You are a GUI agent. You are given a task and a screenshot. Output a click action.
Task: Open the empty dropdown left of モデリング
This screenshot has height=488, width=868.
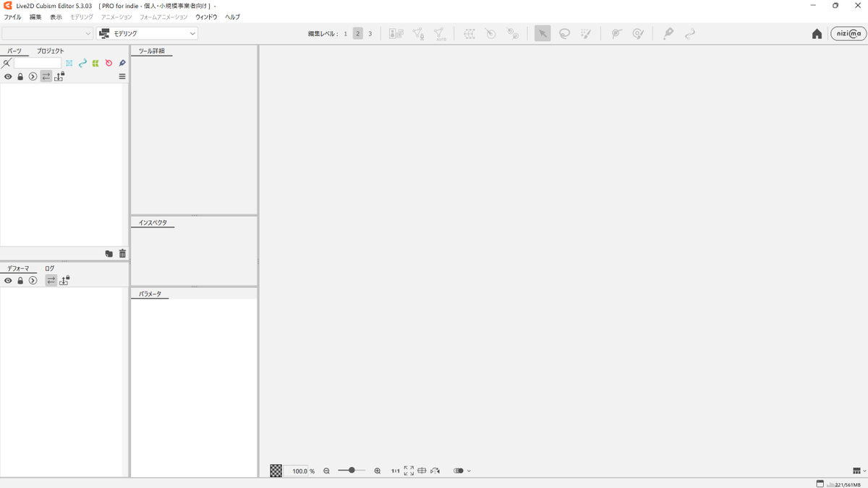point(48,33)
